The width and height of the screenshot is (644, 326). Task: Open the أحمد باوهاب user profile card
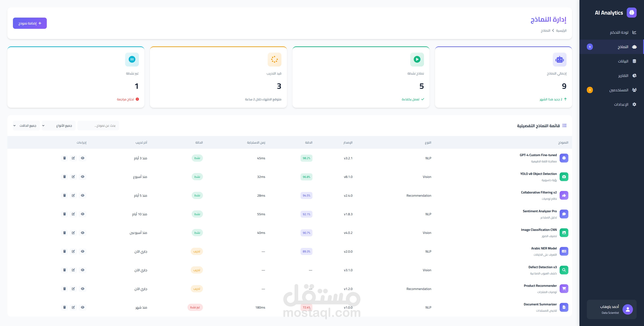click(x=611, y=310)
